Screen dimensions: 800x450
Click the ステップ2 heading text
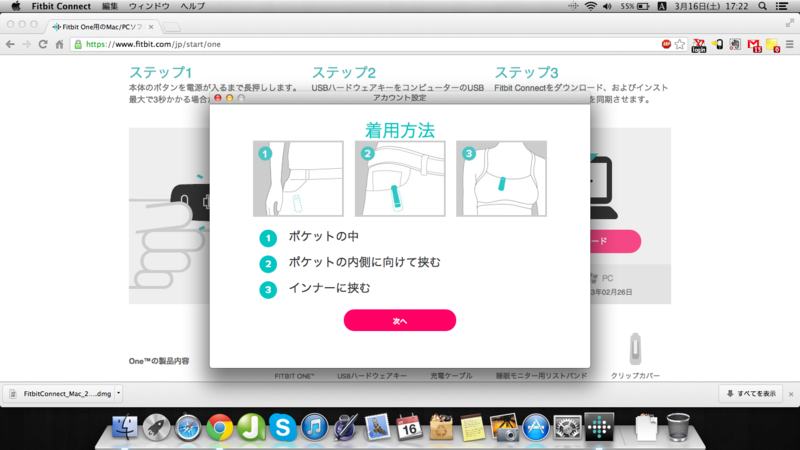[344, 72]
